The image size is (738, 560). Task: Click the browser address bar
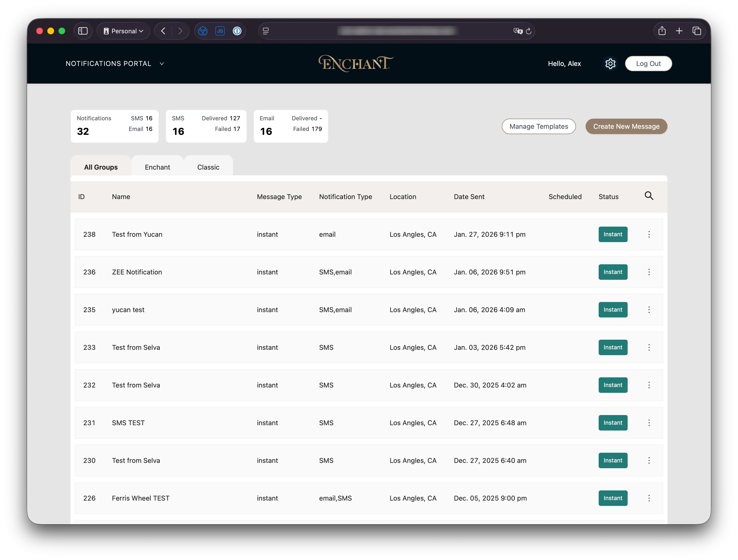[396, 31]
